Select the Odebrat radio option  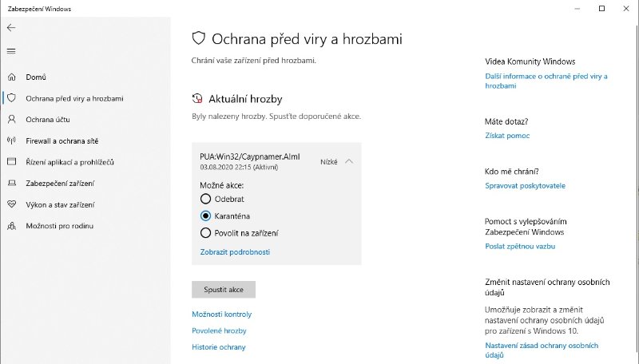tap(205, 199)
